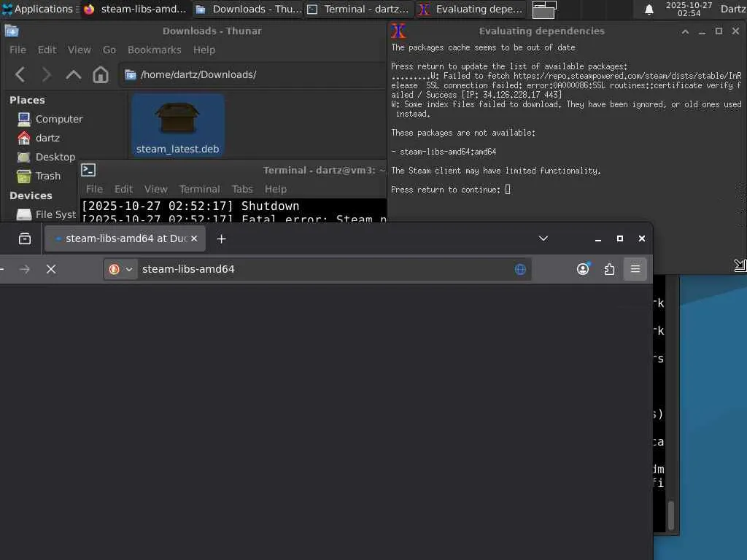The height and width of the screenshot is (560, 747).
Task: Open the Terminal window's Tabs menu
Action: coord(242,189)
